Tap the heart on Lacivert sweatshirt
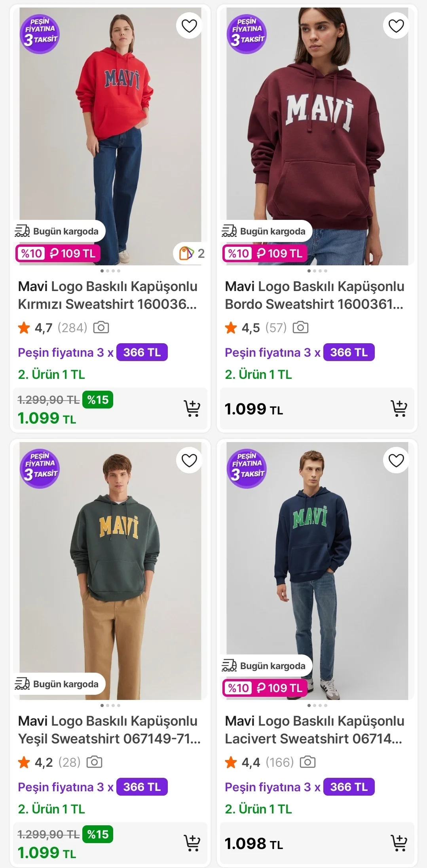Image resolution: width=427 pixels, height=868 pixels. click(396, 461)
